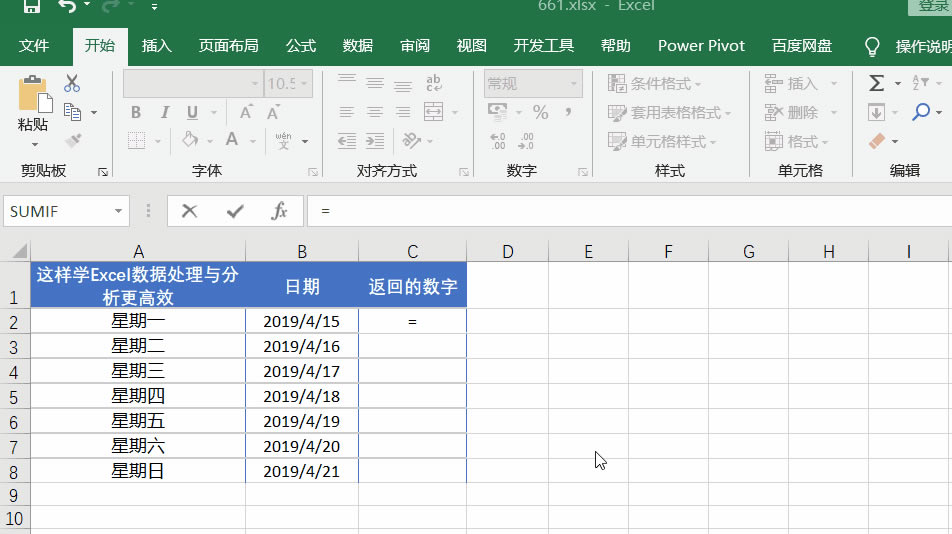Click Increase Indent icon
This screenshot has width=952, height=534.
(x=375, y=141)
